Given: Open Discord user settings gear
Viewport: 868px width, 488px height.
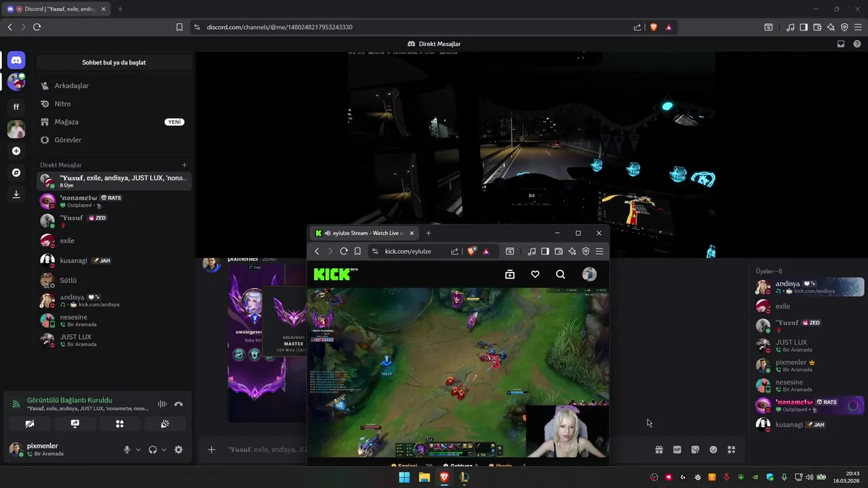Looking at the screenshot, I should [178, 449].
